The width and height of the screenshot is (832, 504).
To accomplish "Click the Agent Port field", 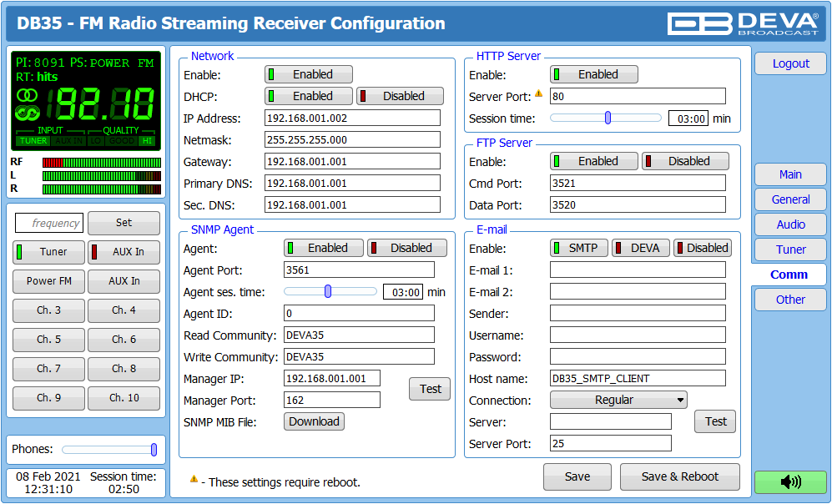I will 359,270.
